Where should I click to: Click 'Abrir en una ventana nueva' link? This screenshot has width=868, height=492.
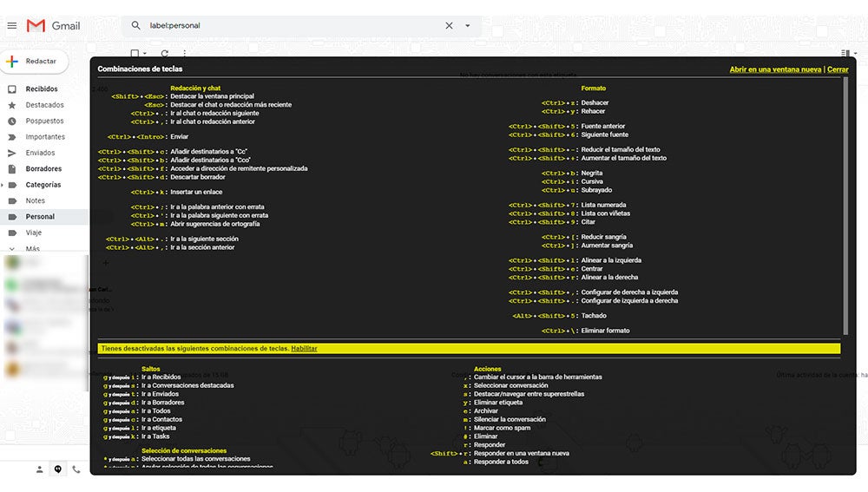[775, 69]
